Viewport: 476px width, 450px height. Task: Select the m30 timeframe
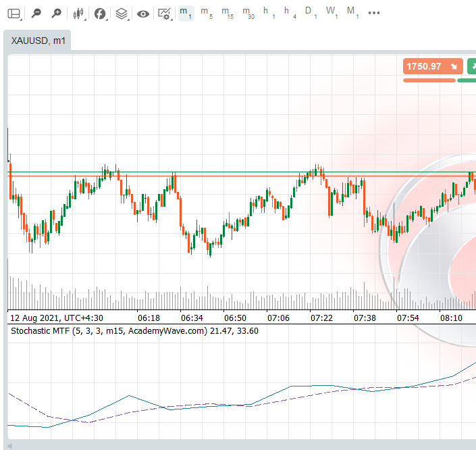(x=248, y=14)
